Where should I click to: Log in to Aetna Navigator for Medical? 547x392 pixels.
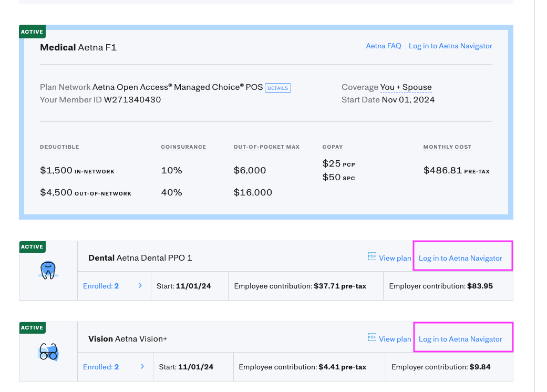point(450,46)
